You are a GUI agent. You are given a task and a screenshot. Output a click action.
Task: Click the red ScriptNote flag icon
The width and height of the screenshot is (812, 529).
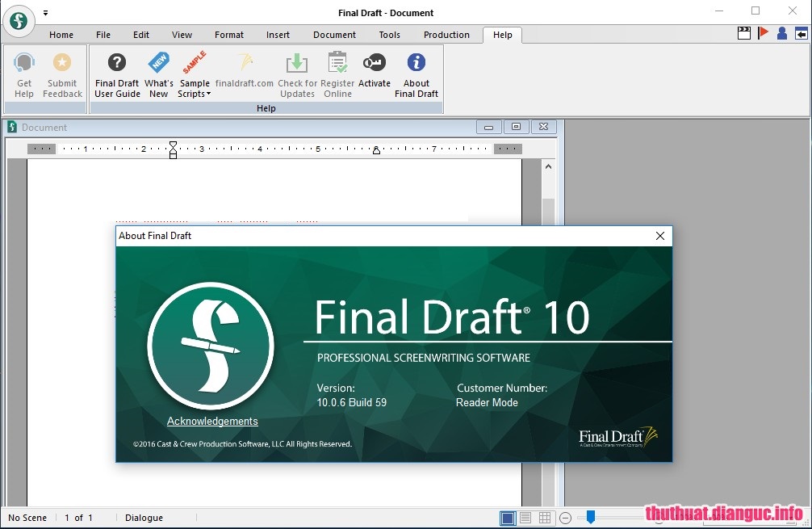[762, 34]
